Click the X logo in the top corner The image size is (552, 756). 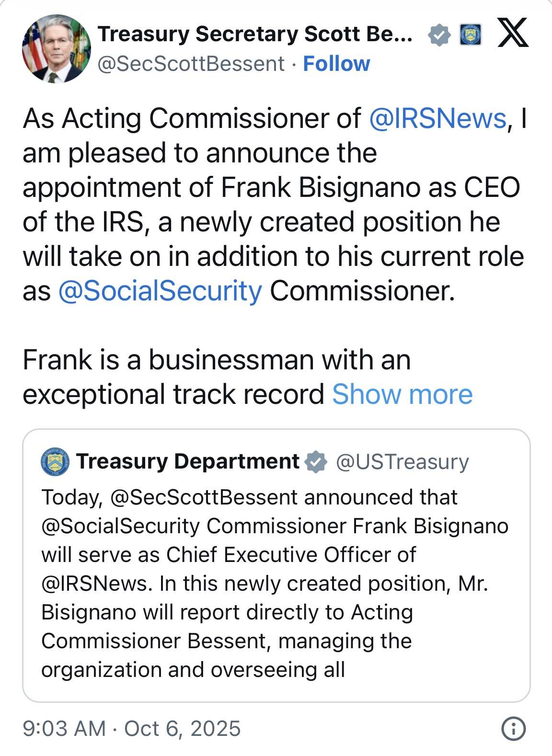pos(513,33)
